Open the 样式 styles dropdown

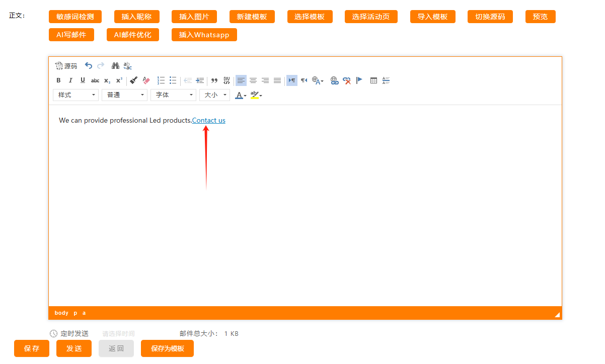click(75, 95)
